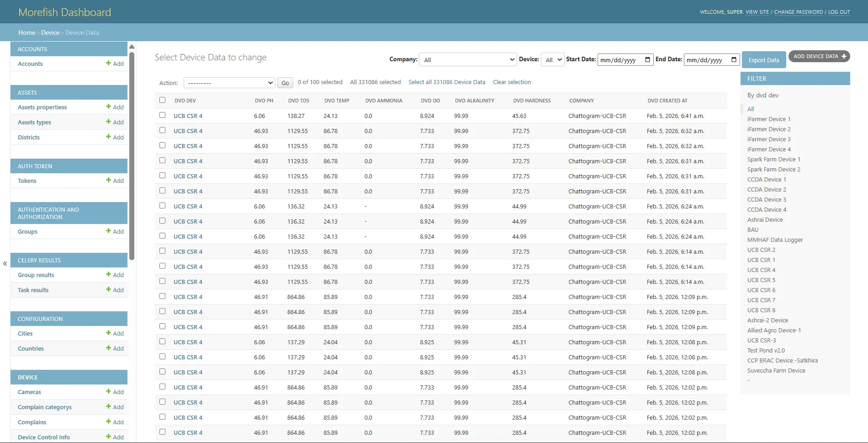868x443 pixels.
Task: Select first row dated 12:09 p.m. checkbox
Action: [x=162, y=296]
